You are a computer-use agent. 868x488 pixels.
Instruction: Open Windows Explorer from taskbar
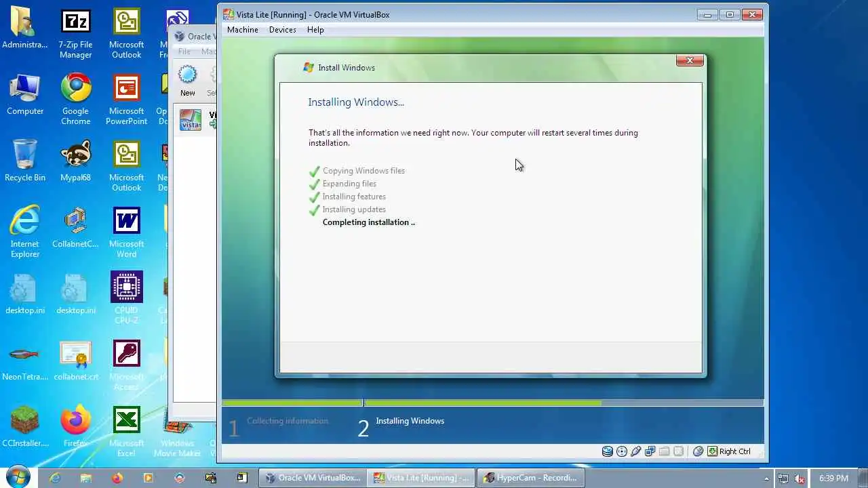point(86,478)
